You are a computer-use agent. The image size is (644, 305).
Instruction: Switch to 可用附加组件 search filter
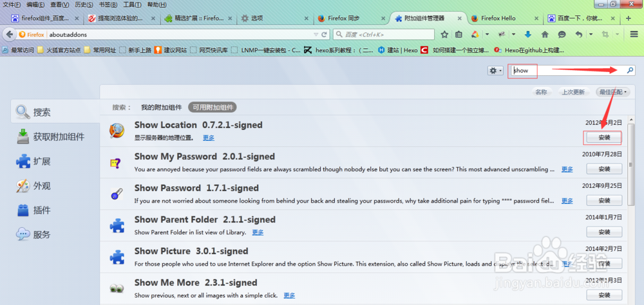pos(213,107)
